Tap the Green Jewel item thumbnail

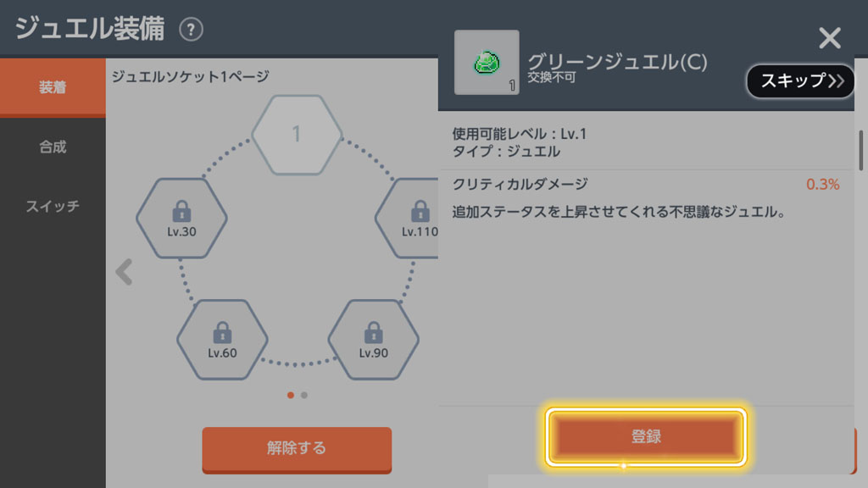(x=487, y=62)
